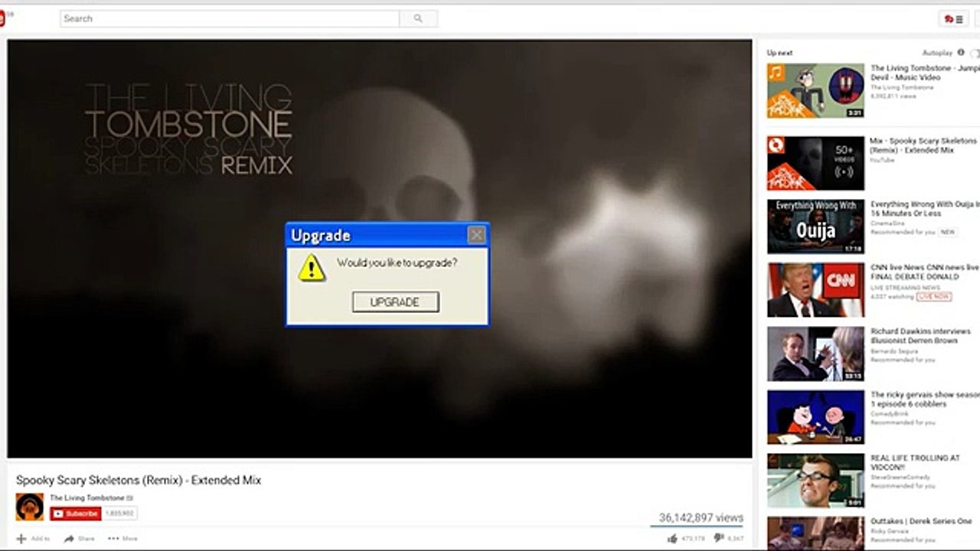The image size is (980, 551).
Task: Click the UPGRADE button in the dialog
Action: coord(395,302)
